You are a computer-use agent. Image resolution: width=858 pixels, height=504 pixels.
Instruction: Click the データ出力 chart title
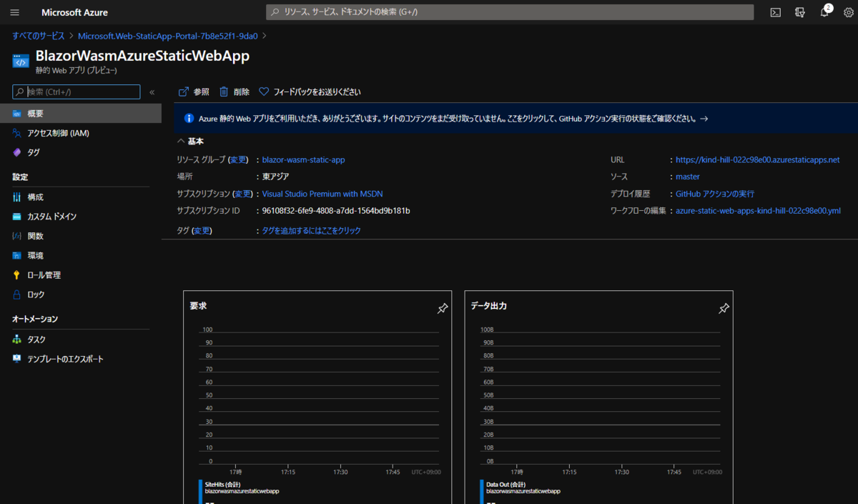tap(488, 305)
